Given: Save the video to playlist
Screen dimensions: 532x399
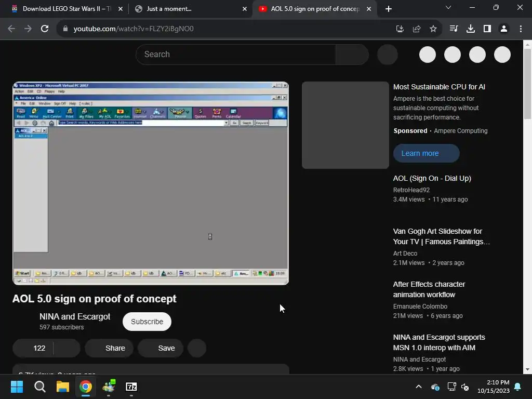Looking at the screenshot, I should tap(161, 348).
